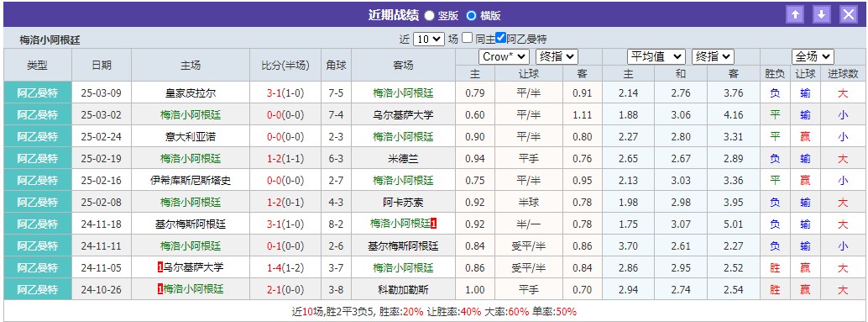Click the 日期 column header
This screenshot has width=868, height=322.
102,66
